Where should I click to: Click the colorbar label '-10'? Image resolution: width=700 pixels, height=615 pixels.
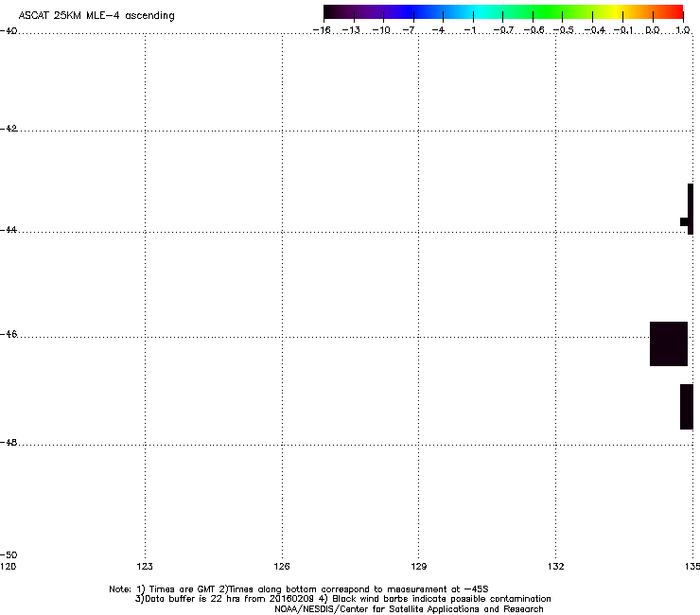(x=381, y=30)
